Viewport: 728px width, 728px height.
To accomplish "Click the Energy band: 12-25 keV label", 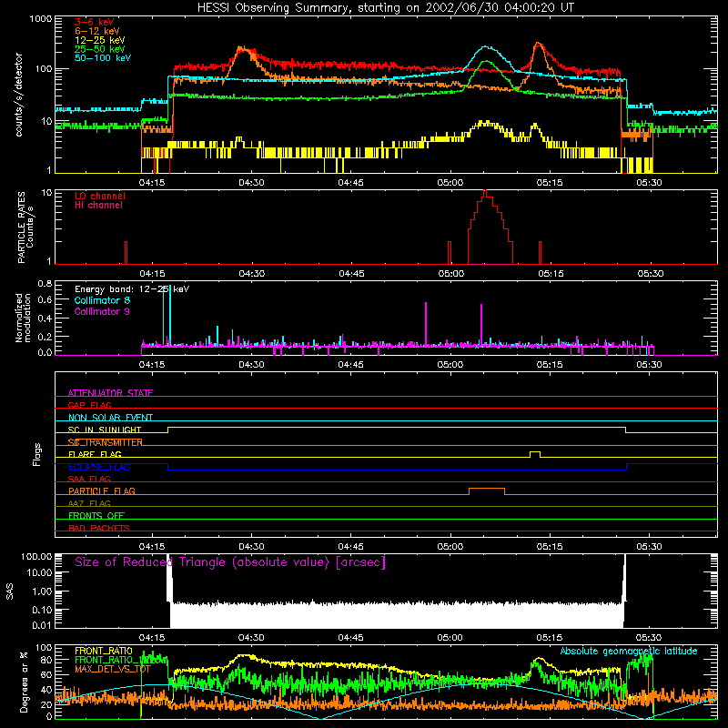I will [x=131, y=289].
